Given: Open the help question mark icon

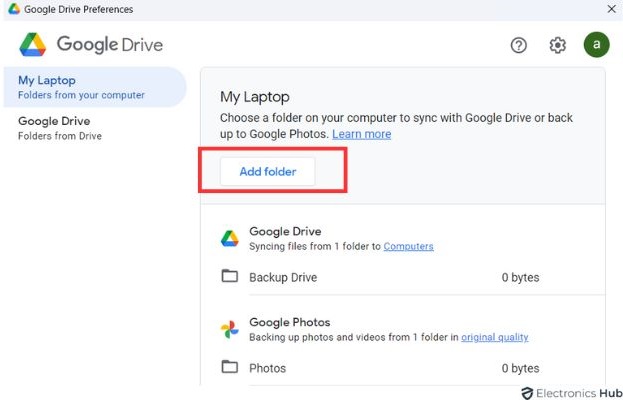Looking at the screenshot, I should [x=519, y=45].
